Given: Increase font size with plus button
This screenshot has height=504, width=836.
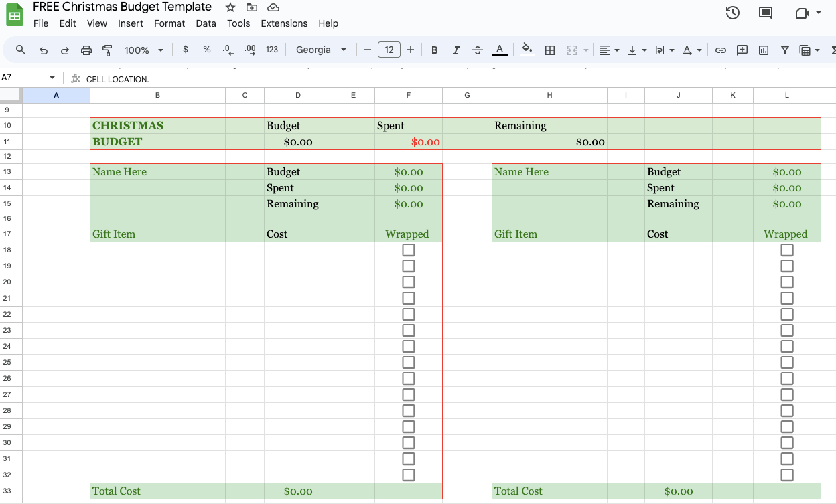Looking at the screenshot, I should (411, 50).
